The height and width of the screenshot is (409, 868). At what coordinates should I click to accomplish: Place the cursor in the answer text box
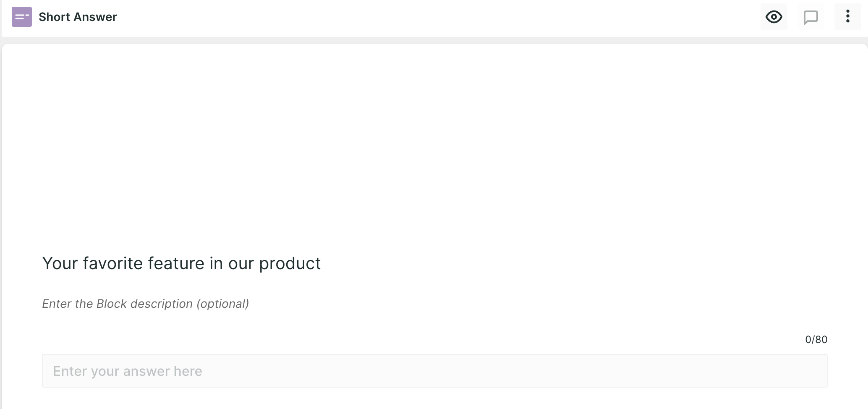tap(434, 371)
